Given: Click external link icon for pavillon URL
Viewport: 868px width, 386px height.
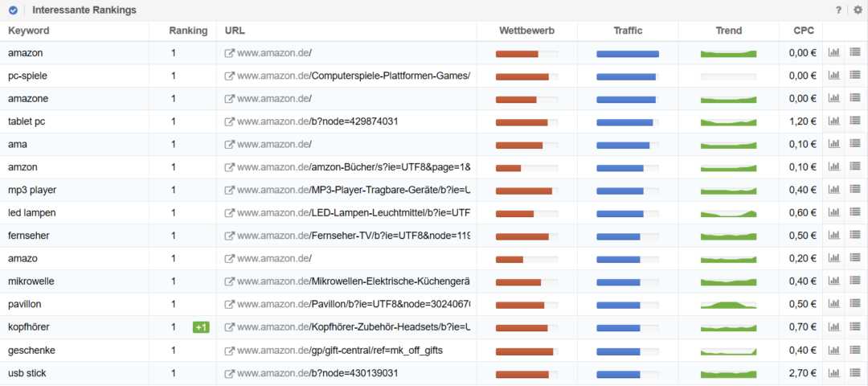Looking at the screenshot, I should [x=229, y=305].
